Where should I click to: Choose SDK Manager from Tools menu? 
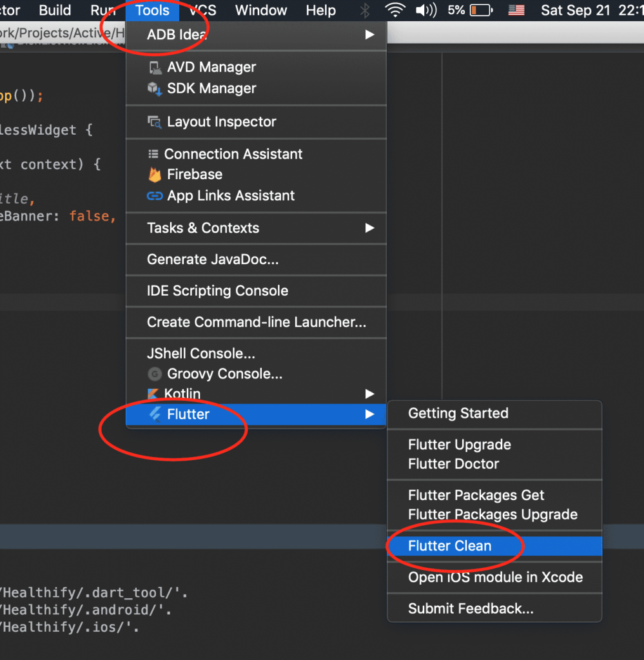[257, 88]
